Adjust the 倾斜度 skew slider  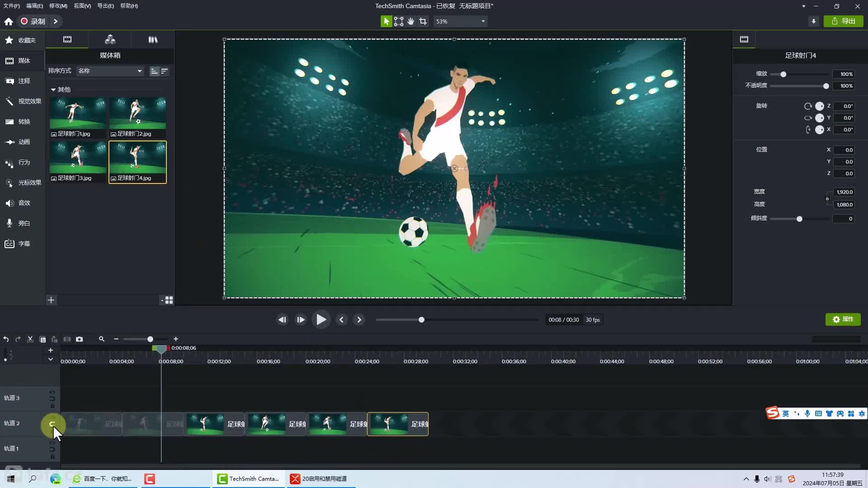click(800, 219)
